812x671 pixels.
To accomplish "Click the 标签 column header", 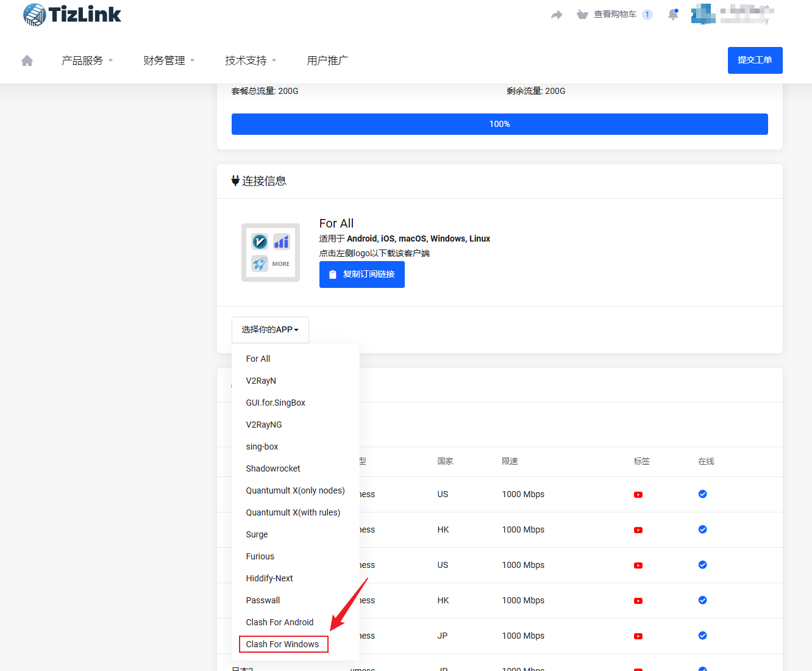I will [x=642, y=461].
